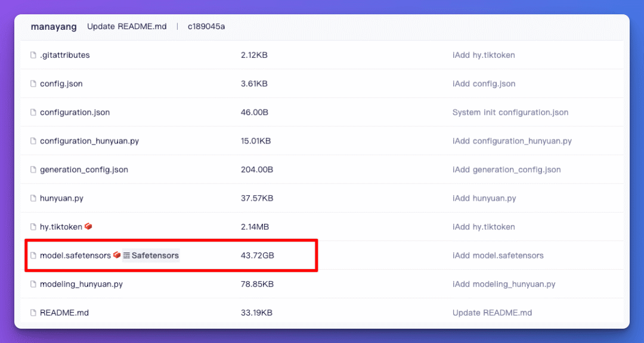Open the commit System init configuration.json

[x=510, y=113]
